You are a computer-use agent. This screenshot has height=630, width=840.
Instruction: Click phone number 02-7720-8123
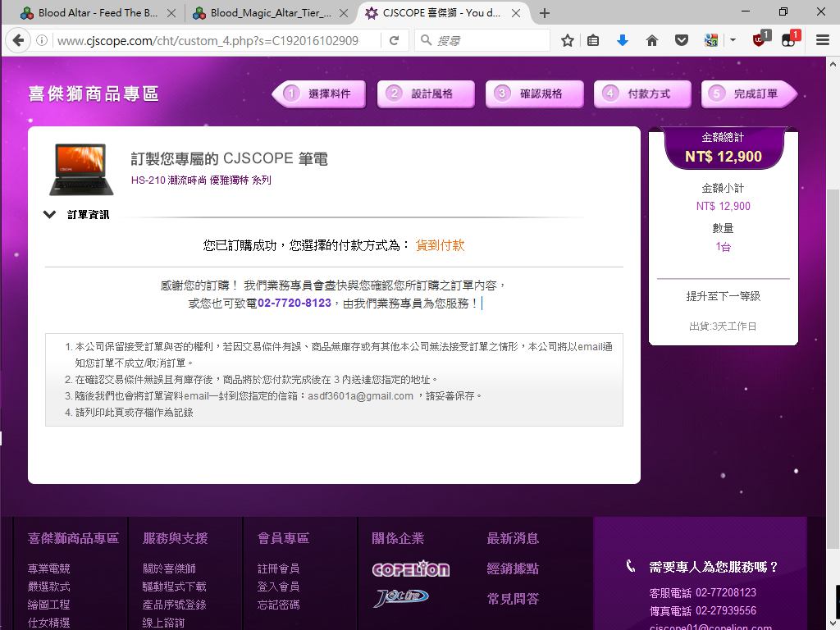point(294,304)
